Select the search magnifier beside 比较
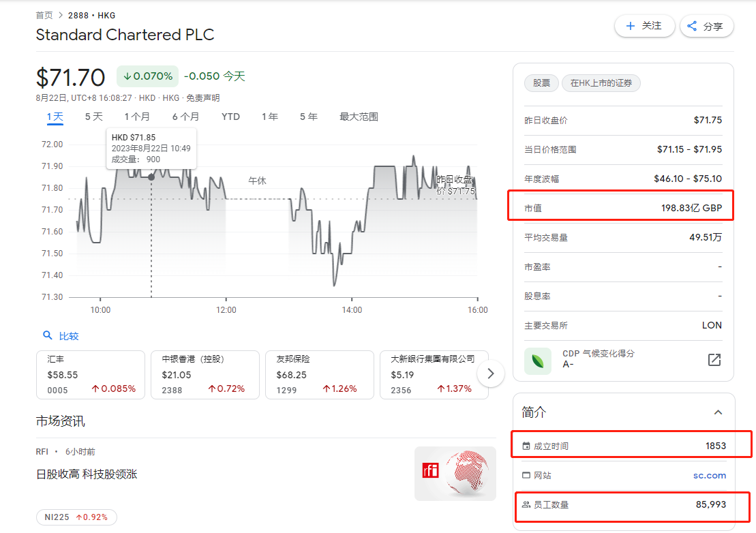 tap(46, 335)
